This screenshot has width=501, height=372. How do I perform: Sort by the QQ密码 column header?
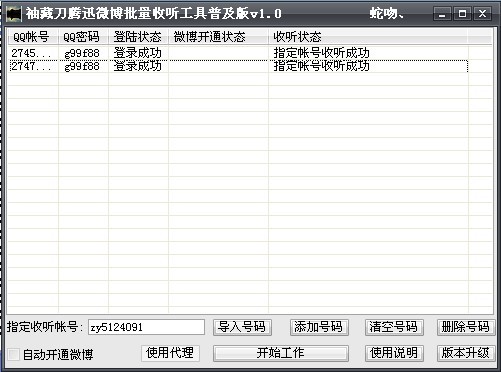(x=83, y=36)
